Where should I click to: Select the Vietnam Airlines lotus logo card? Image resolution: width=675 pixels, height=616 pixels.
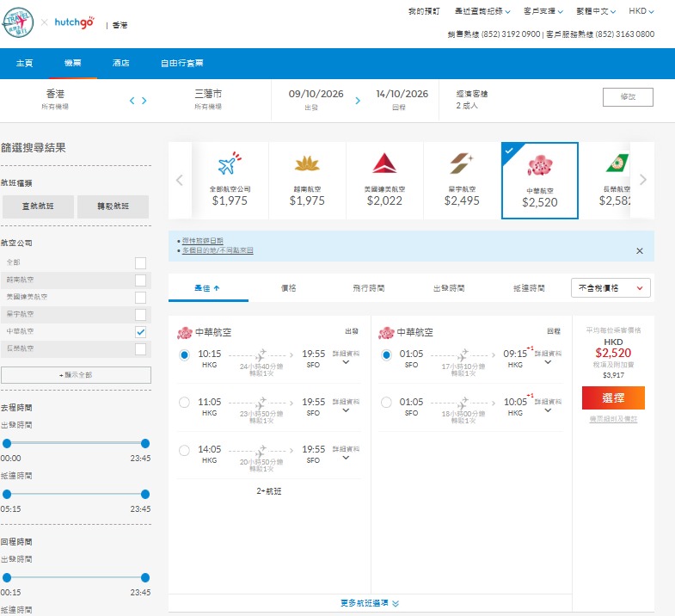[x=307, y=181]
